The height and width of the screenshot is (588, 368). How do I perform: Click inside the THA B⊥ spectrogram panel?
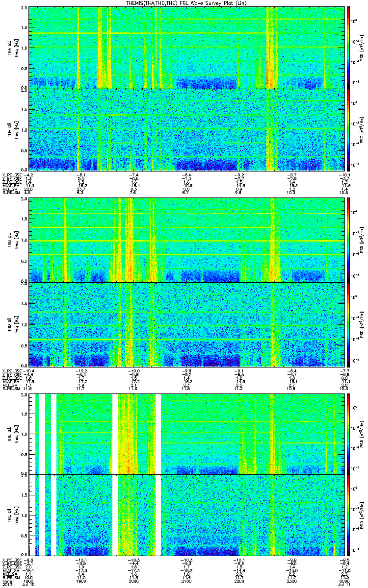(186, 48)
